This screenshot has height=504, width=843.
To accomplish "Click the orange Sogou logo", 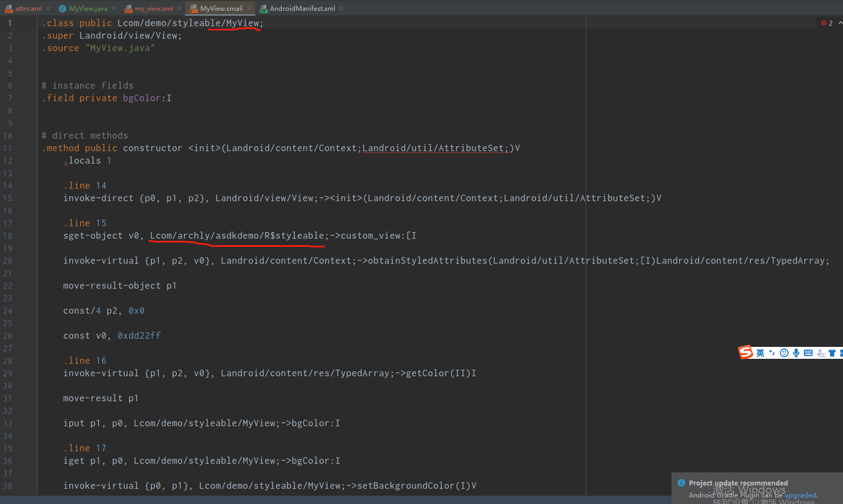I will (x=745, y=352).
